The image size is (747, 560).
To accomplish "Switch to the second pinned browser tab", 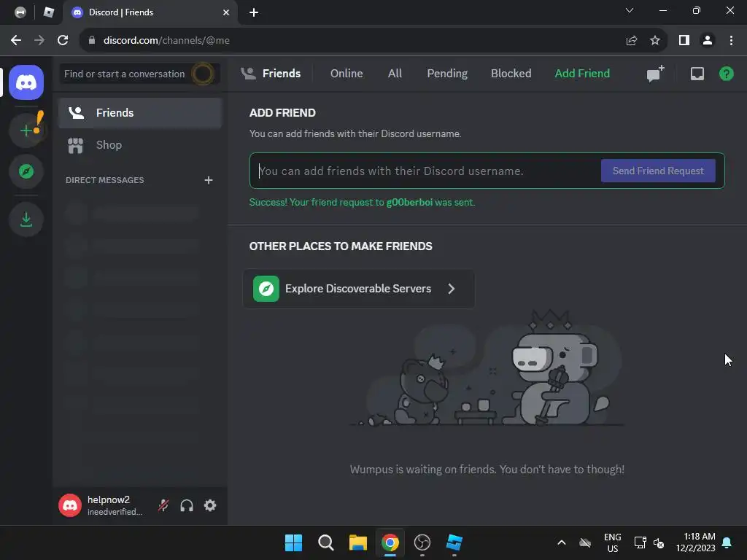I will [x=48, y=12].
